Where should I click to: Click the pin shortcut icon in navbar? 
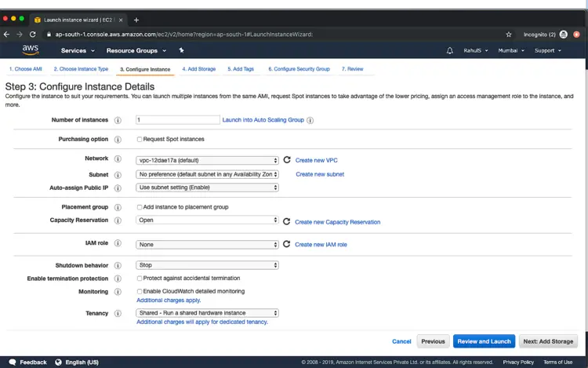[182, 50]
